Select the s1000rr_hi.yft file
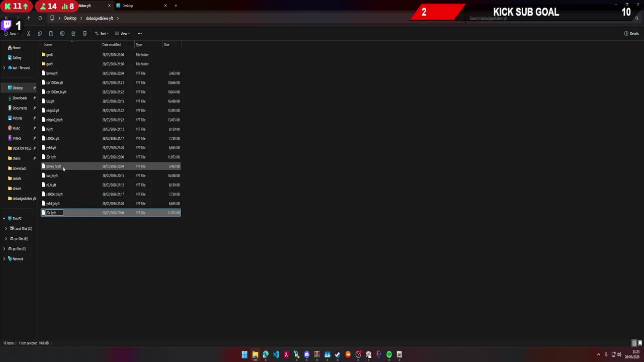The image size is (644, 362). (x=111, y=195)
